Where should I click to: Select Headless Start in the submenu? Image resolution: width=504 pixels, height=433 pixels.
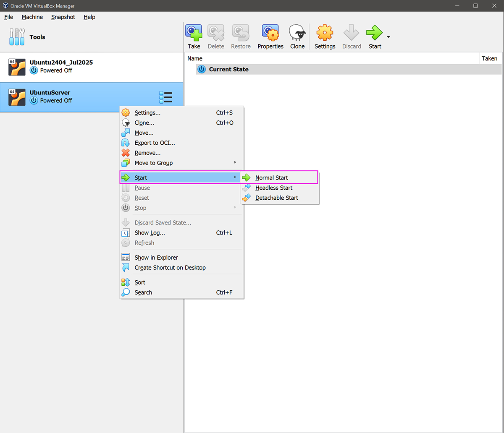280,188
